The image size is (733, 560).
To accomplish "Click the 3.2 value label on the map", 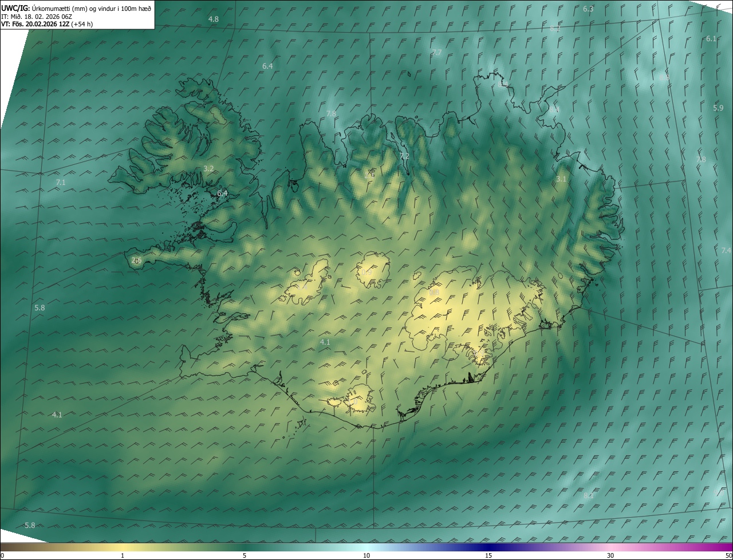I will [x=208, y=169].
